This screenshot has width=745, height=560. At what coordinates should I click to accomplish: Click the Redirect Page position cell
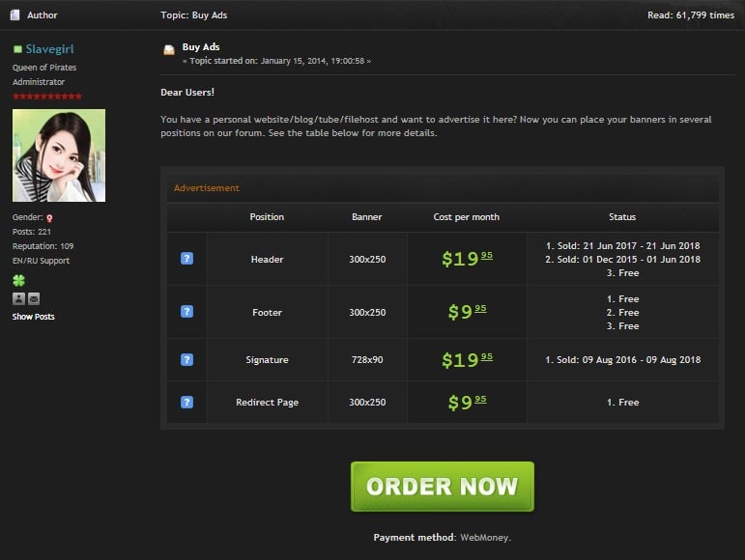pos(267,403)
